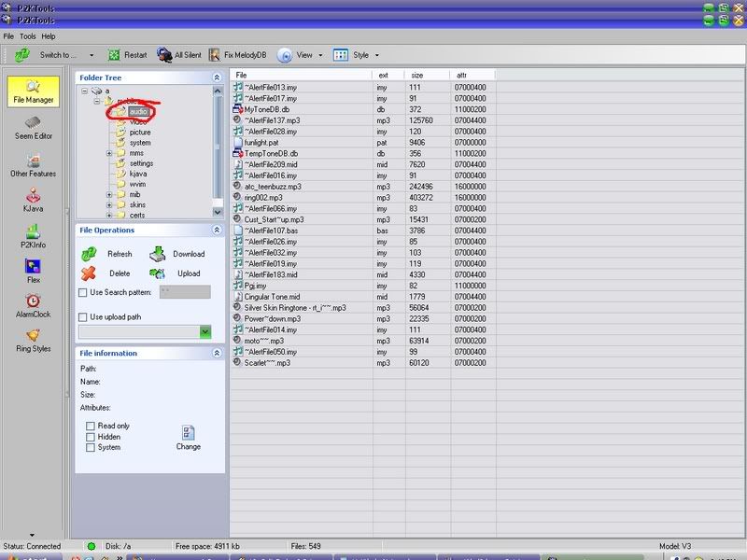Toggle the Hidden checkbox
Viewport: 747px width, 560px height.
click(91, 437)
